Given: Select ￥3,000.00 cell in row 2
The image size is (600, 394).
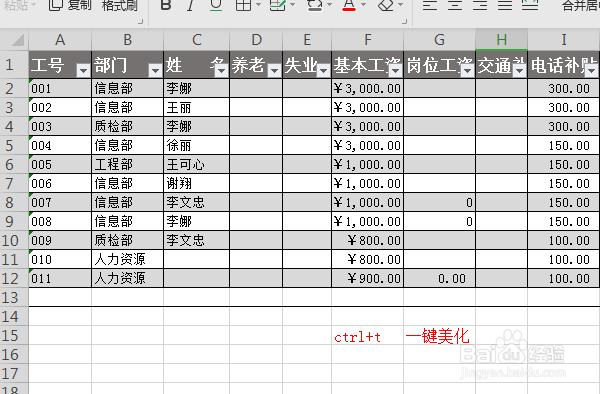Looking at the screenshot, I should click(x=367, y=88).
